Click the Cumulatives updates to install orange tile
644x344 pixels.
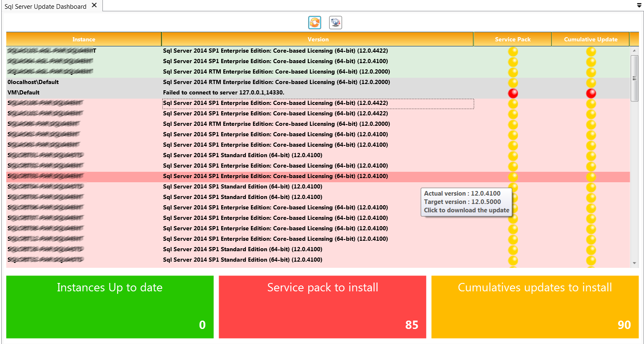(x=535, y=307)
